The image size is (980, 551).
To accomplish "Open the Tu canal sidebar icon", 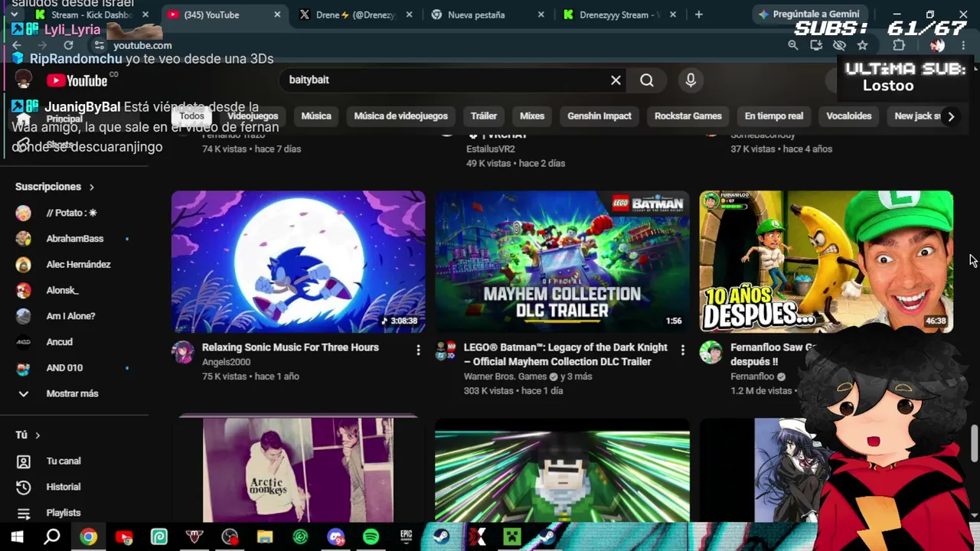I will pos(24,461).
